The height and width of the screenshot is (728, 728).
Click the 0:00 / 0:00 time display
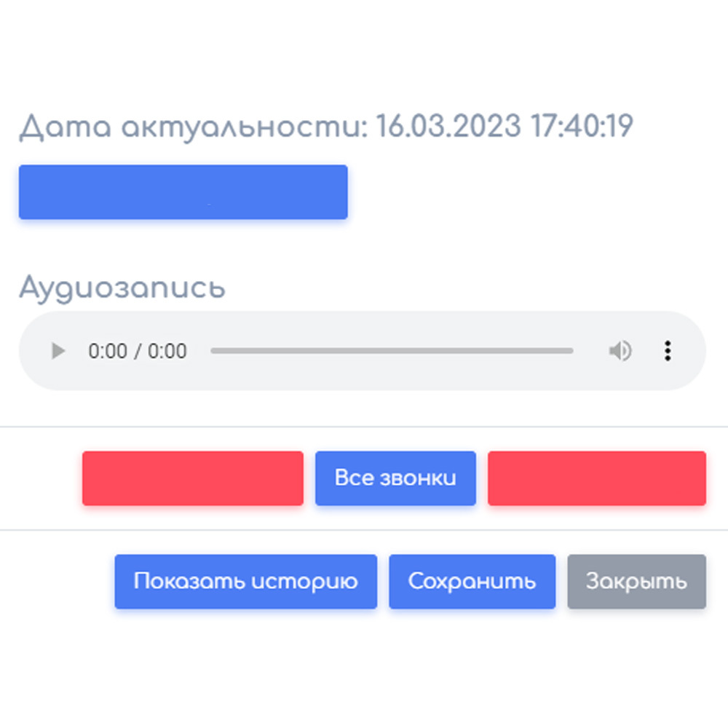(138, 352)
